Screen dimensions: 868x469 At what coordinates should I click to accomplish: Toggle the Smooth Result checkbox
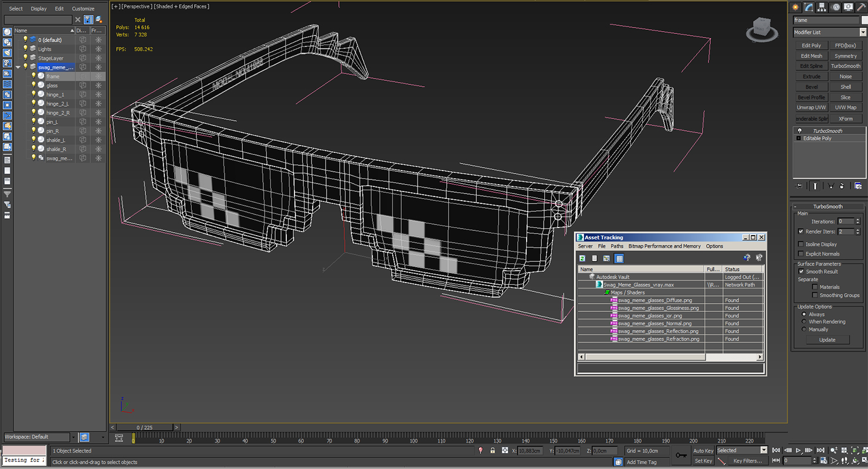(x=801, y=271)
